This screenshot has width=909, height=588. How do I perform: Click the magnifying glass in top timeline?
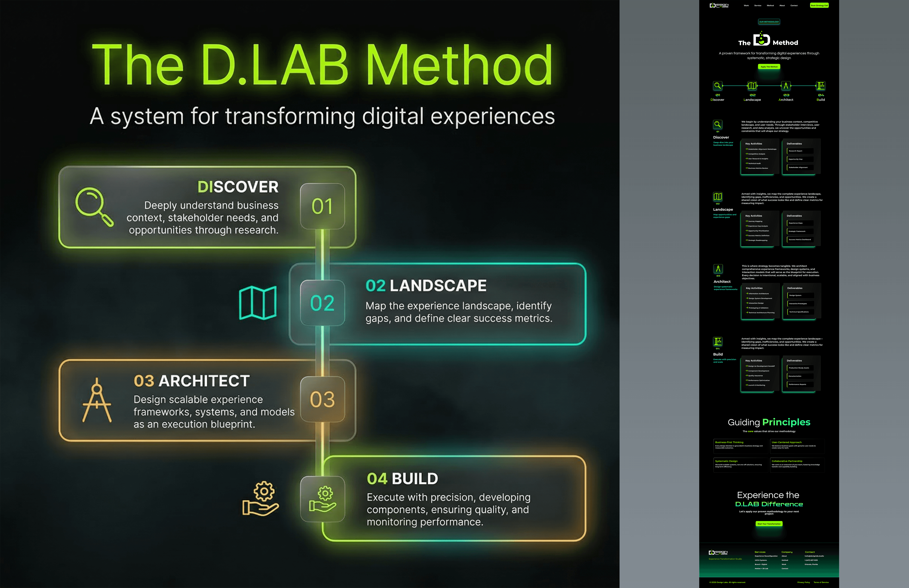point(718,86)
